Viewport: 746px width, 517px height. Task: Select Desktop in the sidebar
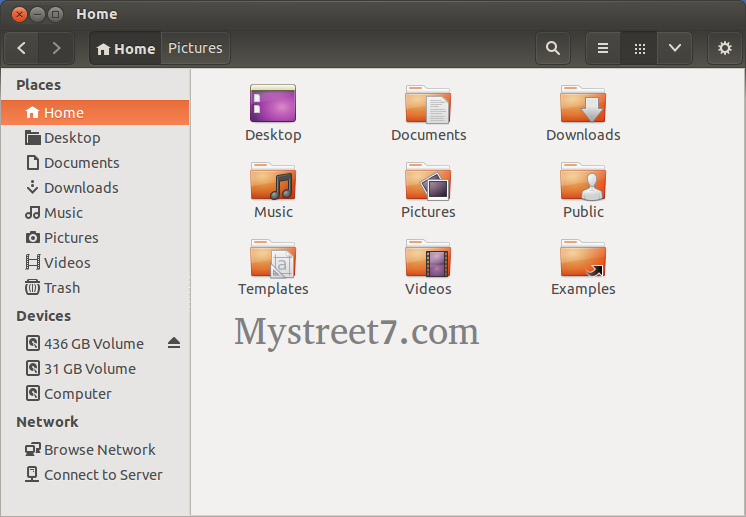coord(95,138)
